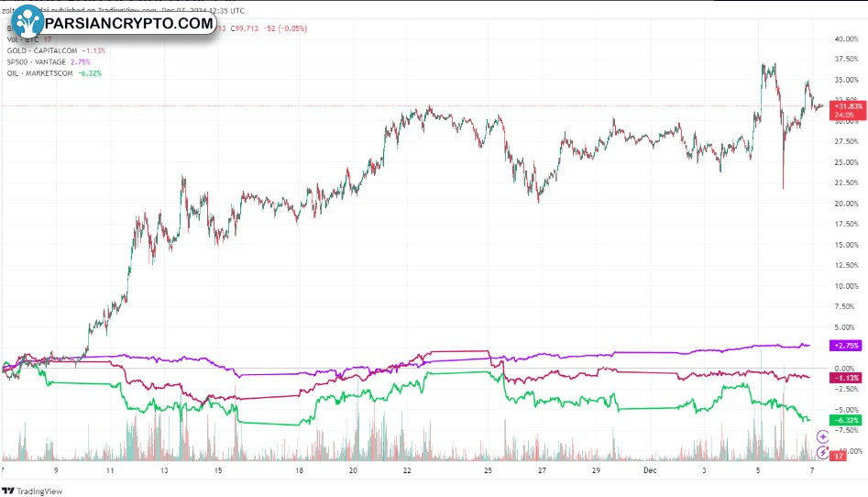This screenshot has width=868, height=497.
Task: Select the GOLD · CAPITALCOM legend row
Action: 56,50
